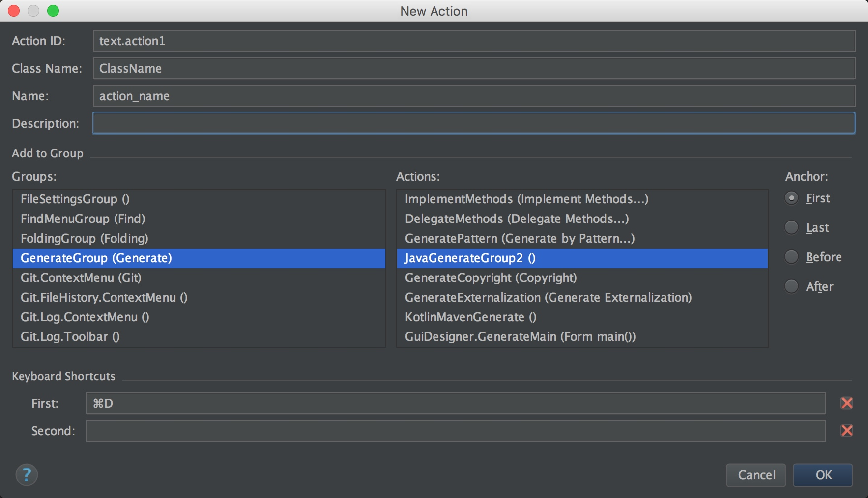This screenshot has width=868, height=498.
Task: Select the Before anchor radio button
Action: point(791,257)
